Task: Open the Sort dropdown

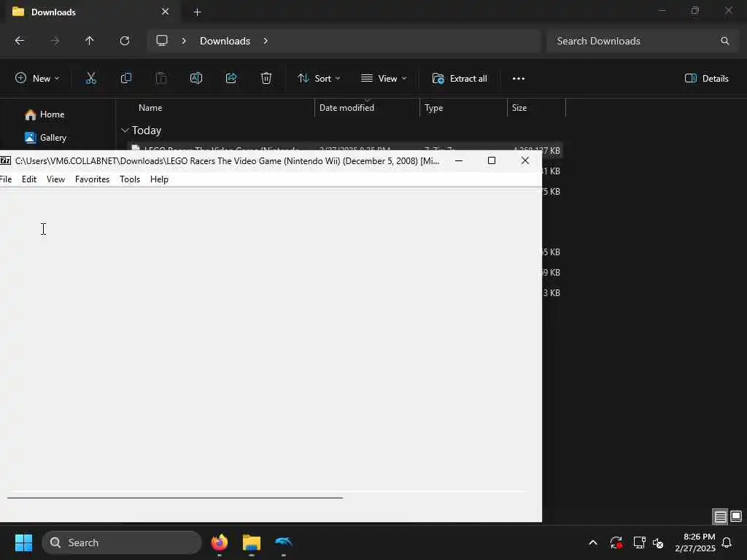Action: click(319, 79)
